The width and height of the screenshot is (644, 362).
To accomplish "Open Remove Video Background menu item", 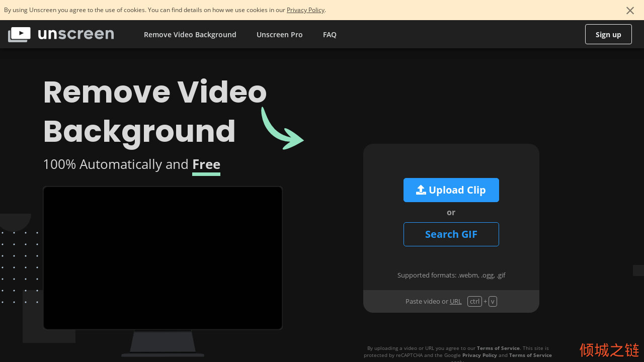I will coord(190,35).
